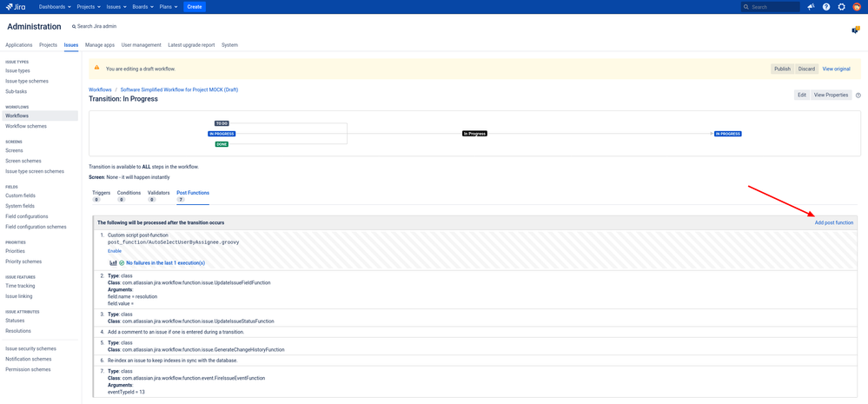Open Screens in the sidebar
Viewport: 868px width, 404px height.
coord(15,150)
